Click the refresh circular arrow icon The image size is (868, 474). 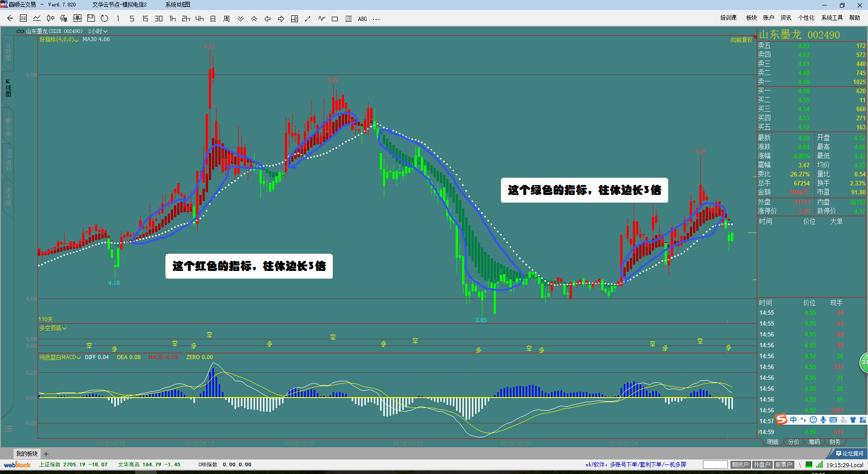pyautogui.click(x=104, y=19)
